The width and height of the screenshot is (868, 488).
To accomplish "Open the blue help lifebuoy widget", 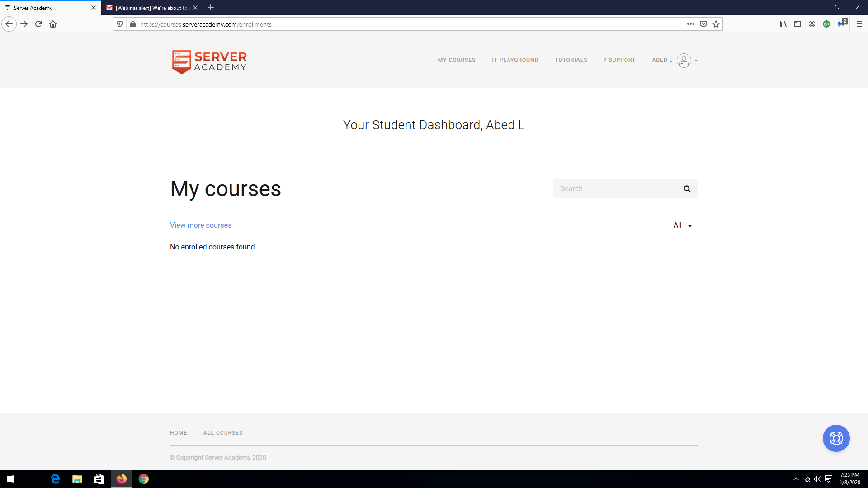I will click(x=836, y=438).
